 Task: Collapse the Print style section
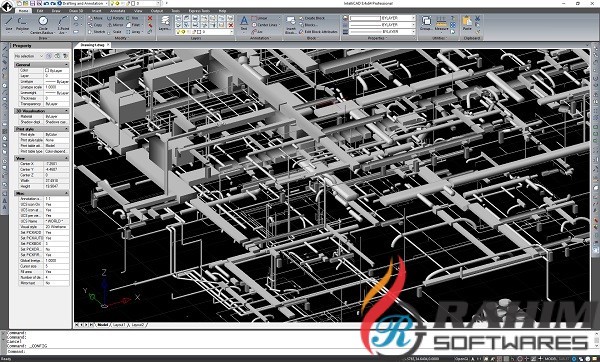67,129
